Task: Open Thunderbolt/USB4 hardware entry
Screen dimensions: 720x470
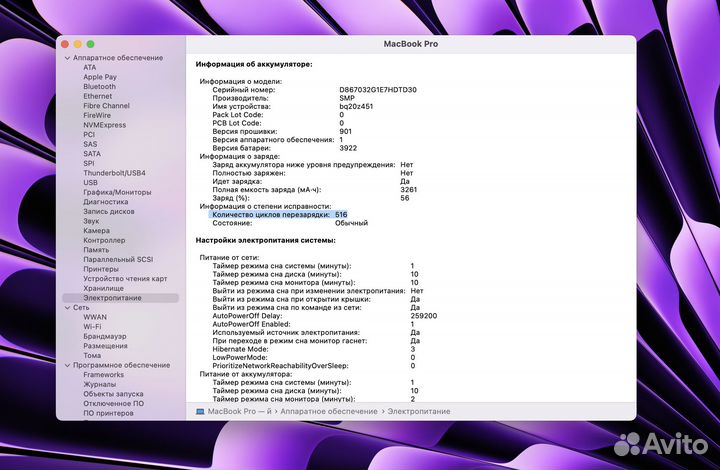Action: point(114,173)
